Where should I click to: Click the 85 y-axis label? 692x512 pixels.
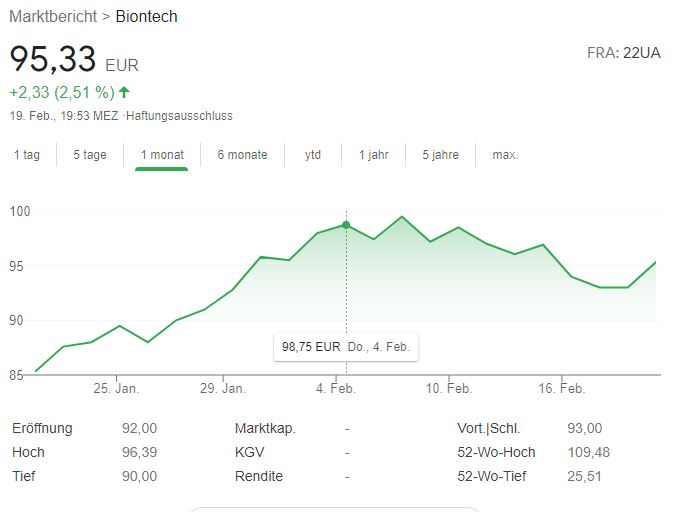16,375
